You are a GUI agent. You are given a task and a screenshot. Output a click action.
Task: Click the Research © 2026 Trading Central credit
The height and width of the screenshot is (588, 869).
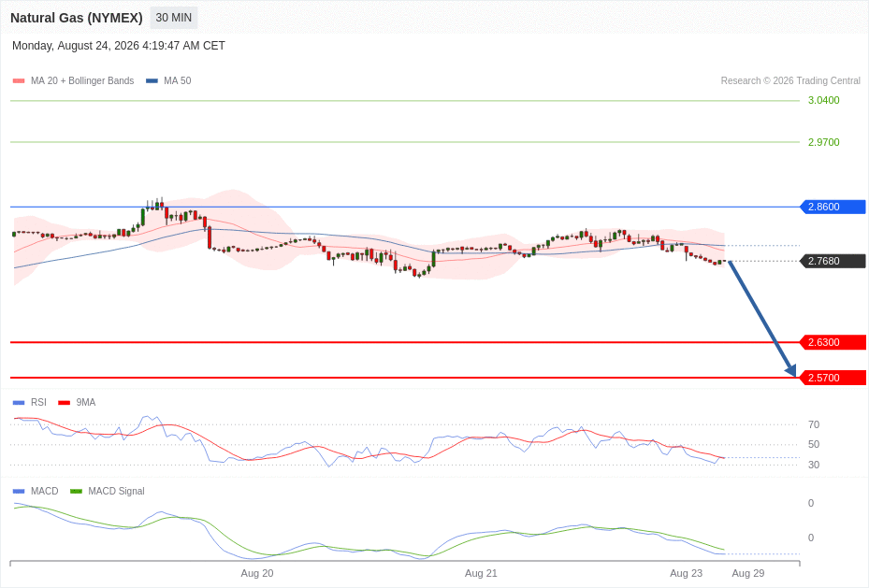(790, 80)
